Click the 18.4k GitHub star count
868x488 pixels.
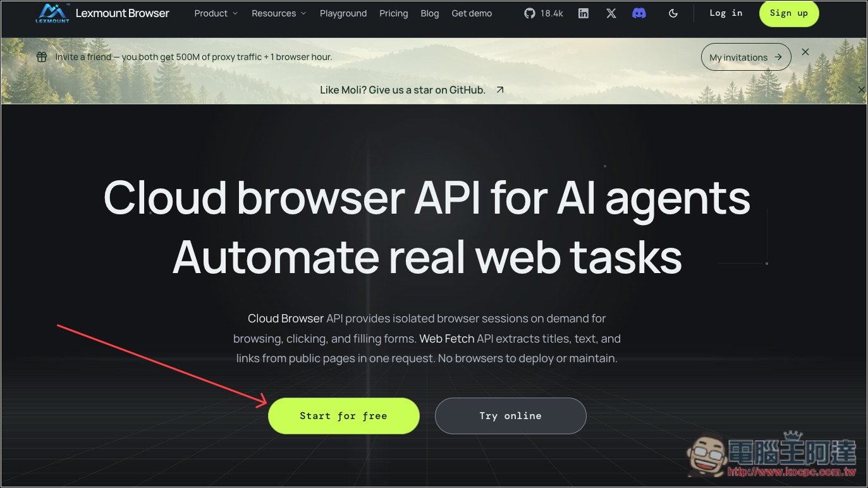[x=552, y=13]
